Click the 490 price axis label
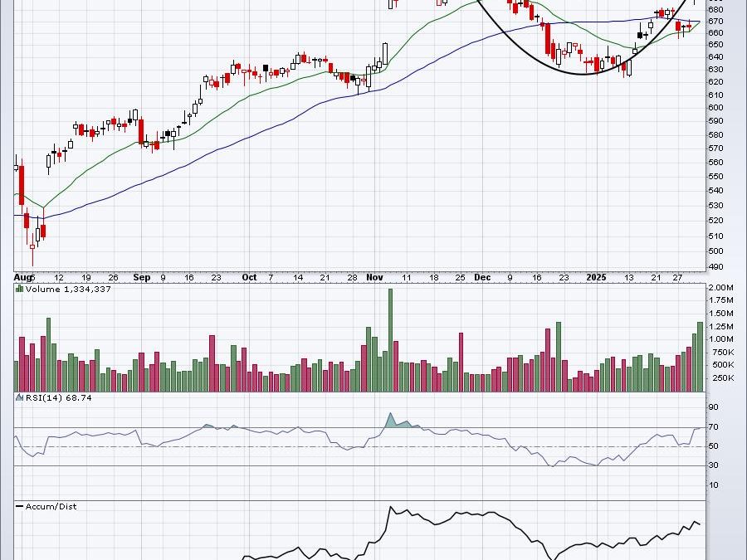 pos(716,266)
